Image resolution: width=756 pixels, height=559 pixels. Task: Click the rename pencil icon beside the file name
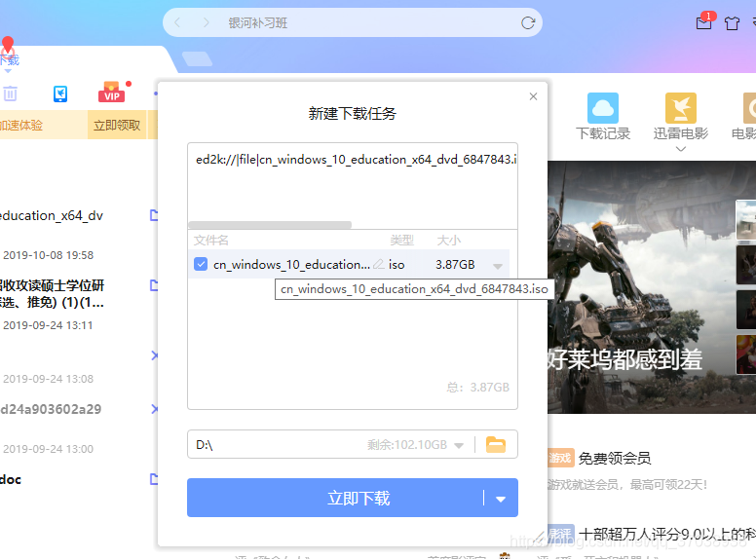(379, 264)
